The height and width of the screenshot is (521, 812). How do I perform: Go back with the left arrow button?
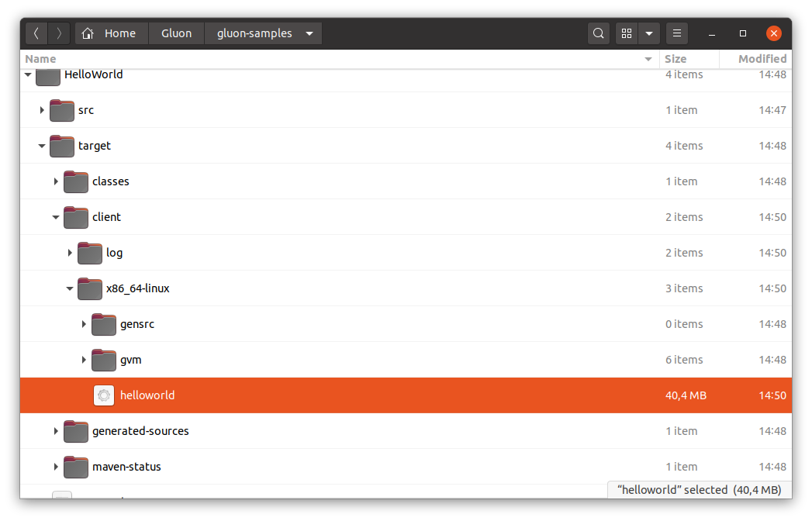tap(36, 33)
